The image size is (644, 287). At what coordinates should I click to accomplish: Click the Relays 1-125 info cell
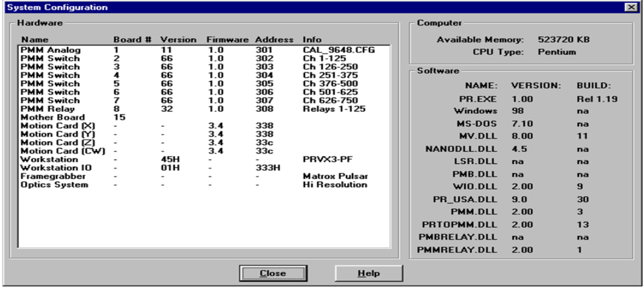pos(334,109)
